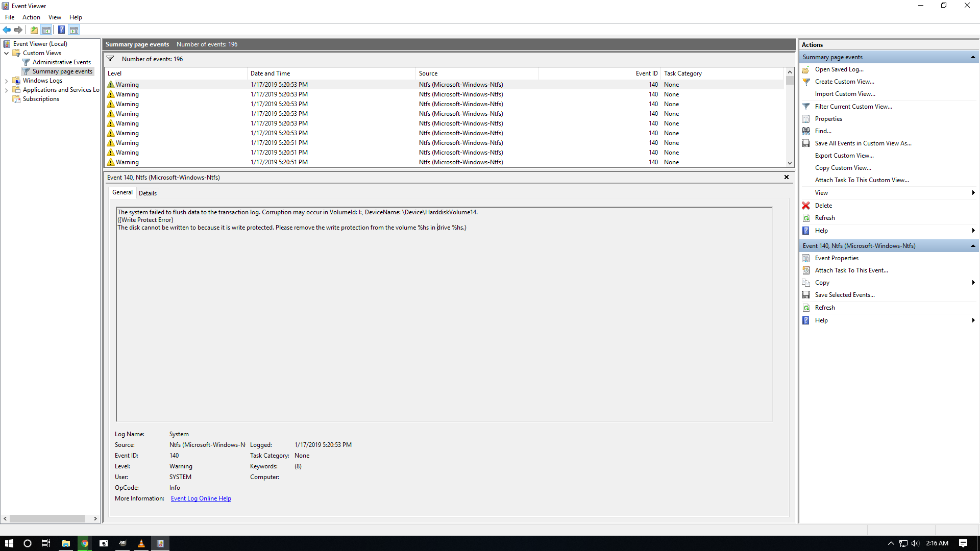Click the Find binoculars icon
Viewport: 980px width, 551px height.
click(806, 131)
